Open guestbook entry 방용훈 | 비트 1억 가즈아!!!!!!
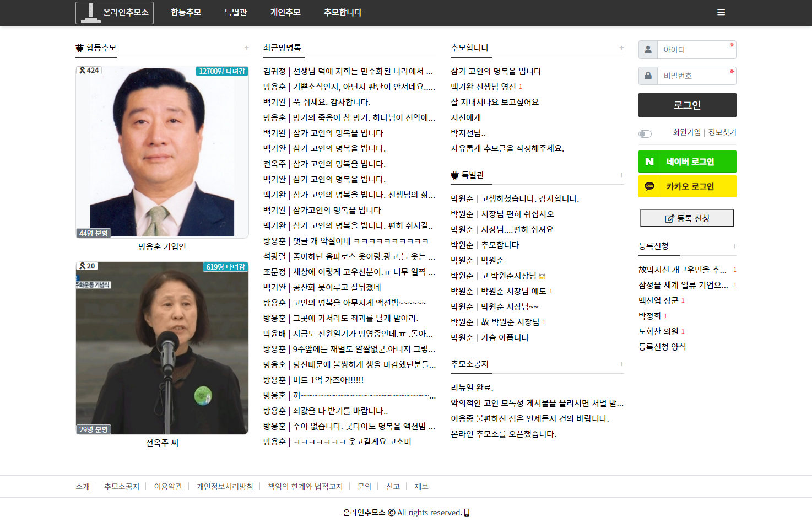The height and width of the screenshot is (527, 812). coord(313,380)
